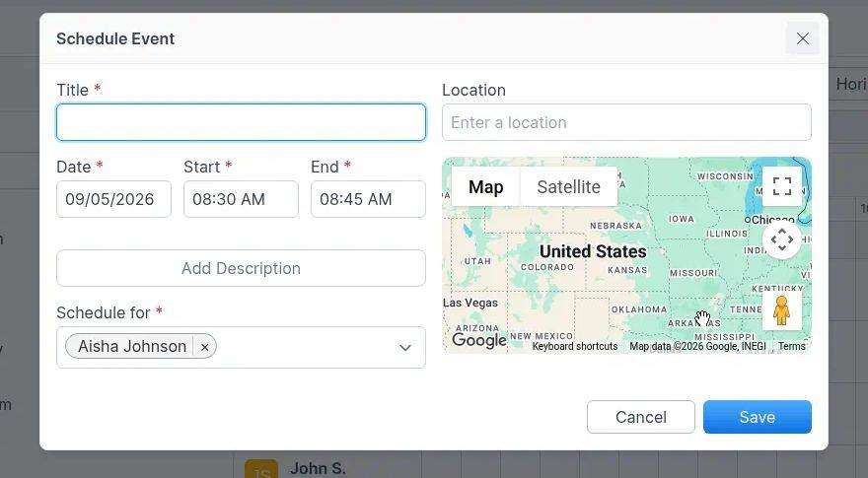Switch map to Map view
This screenshot has height=478, width=868.
[x=486, y=187]
